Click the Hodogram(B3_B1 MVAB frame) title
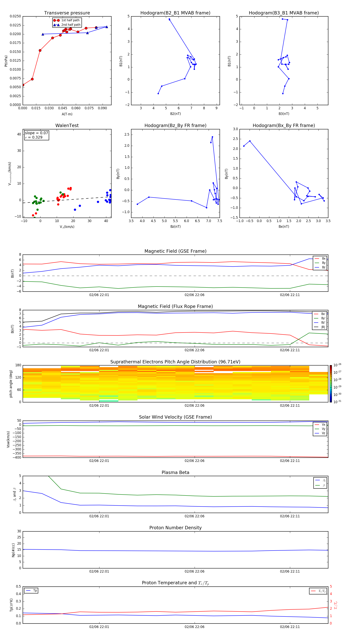The image size is (351, 644). (x=284, y=13)
